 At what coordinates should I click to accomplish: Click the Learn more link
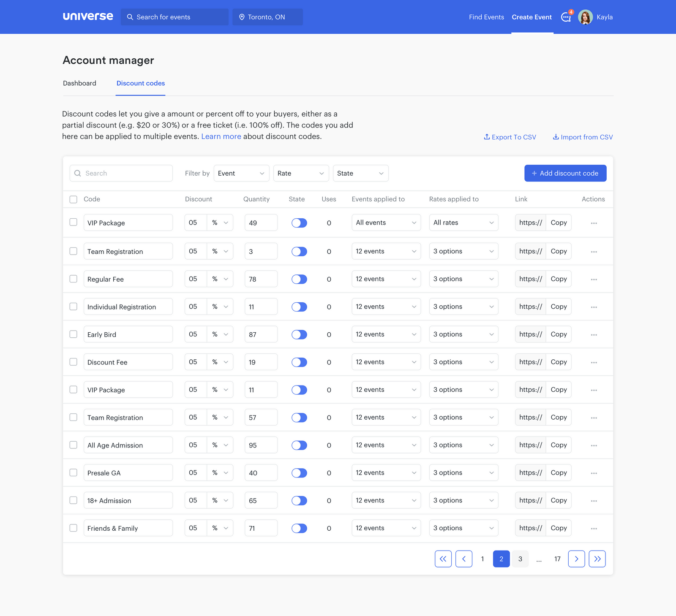(x=221, y=136)
